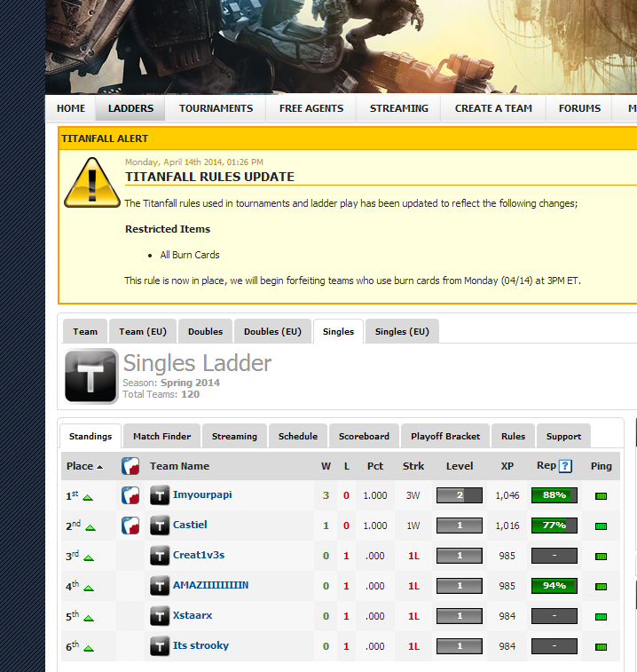
Task: Open the Match Finder tab
Action: coord(162,436)
